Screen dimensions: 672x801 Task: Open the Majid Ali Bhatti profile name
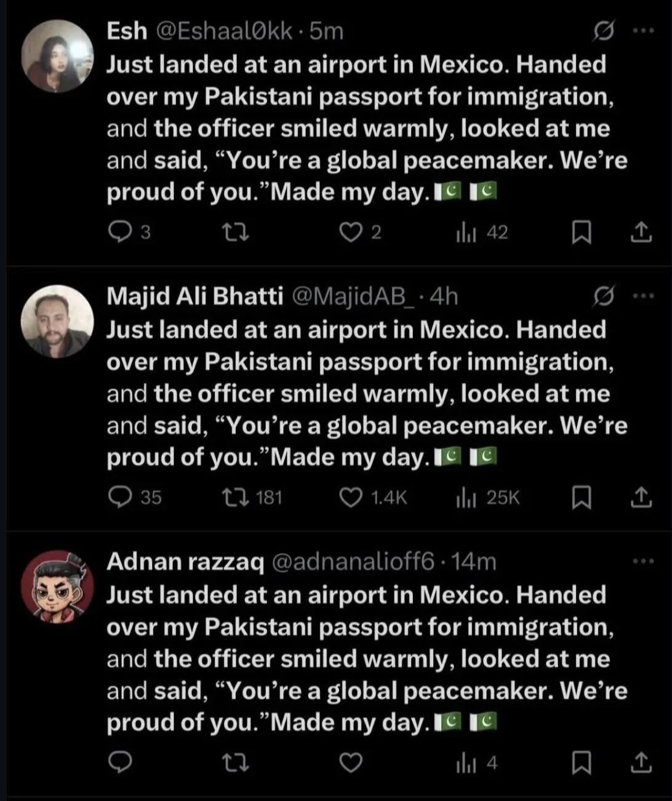(x=194, y=297)
